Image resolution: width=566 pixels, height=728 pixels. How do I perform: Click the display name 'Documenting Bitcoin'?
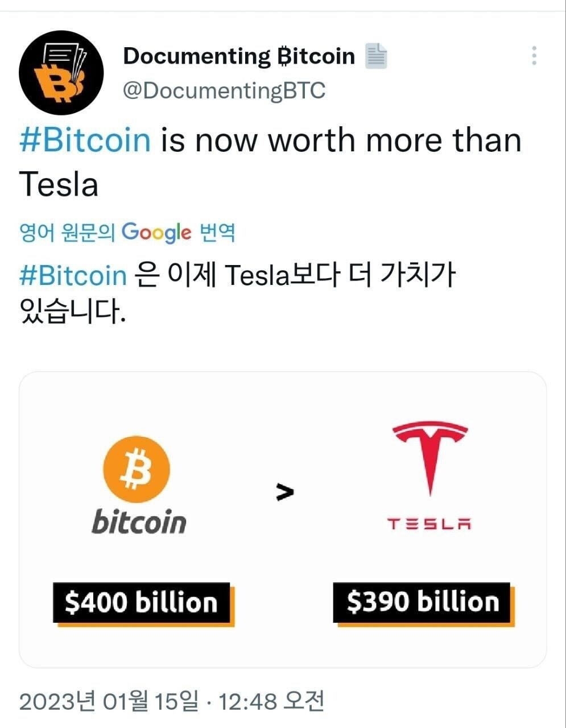pos(239,55)
